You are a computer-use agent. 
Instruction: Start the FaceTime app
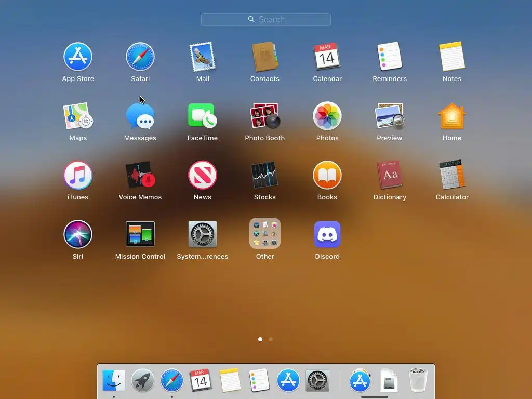tap(203, 116)
